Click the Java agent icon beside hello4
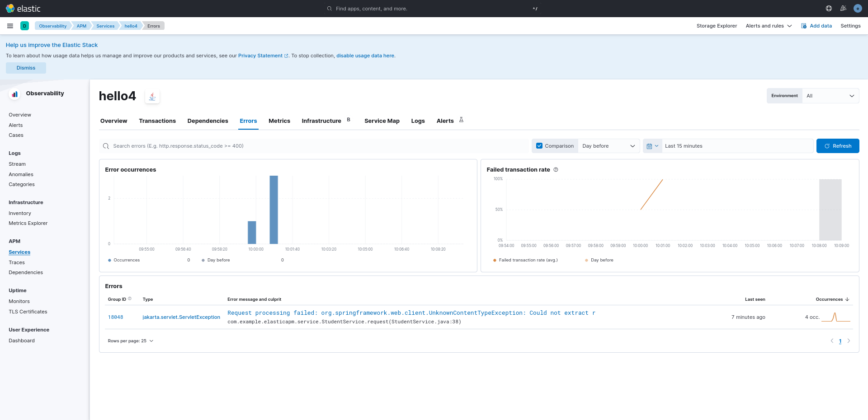 152,96
